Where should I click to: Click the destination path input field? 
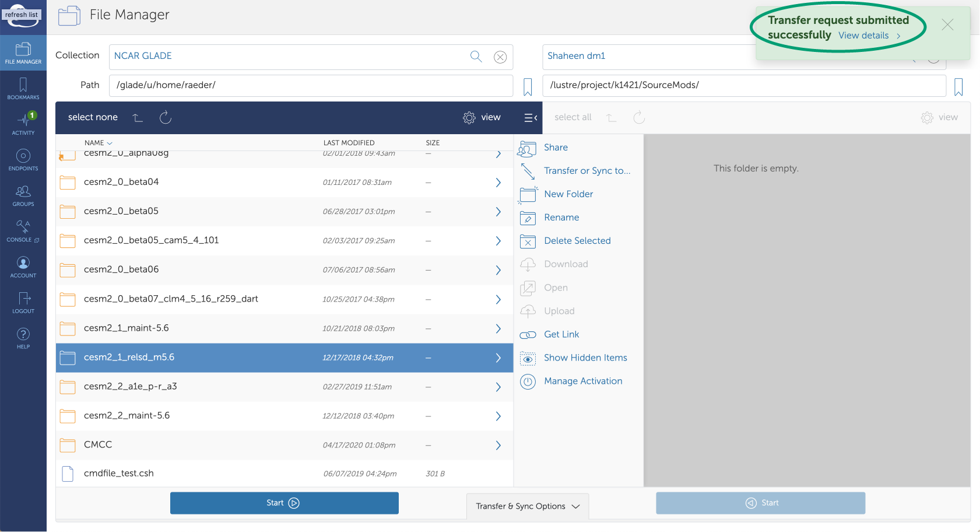click(743, 85)
